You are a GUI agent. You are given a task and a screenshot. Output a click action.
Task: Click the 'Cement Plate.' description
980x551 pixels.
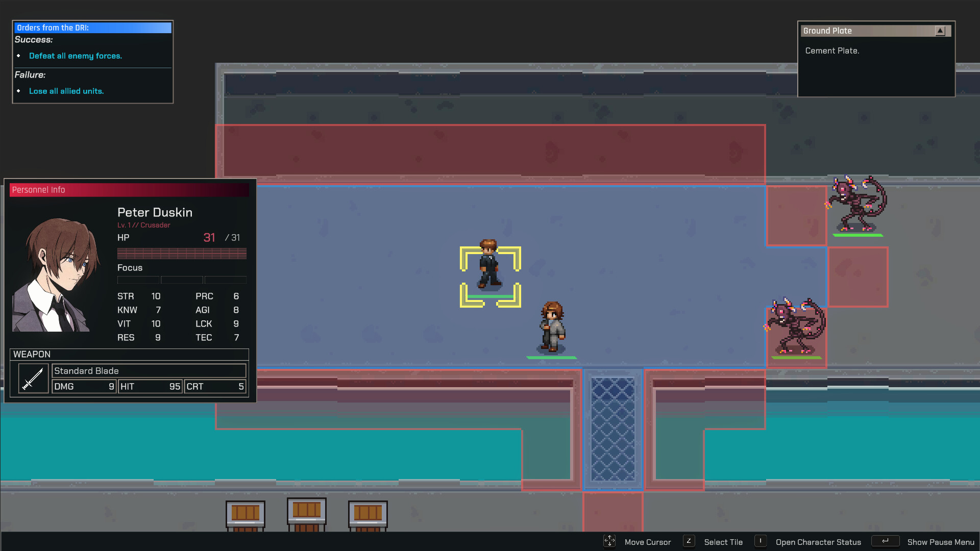832,51
